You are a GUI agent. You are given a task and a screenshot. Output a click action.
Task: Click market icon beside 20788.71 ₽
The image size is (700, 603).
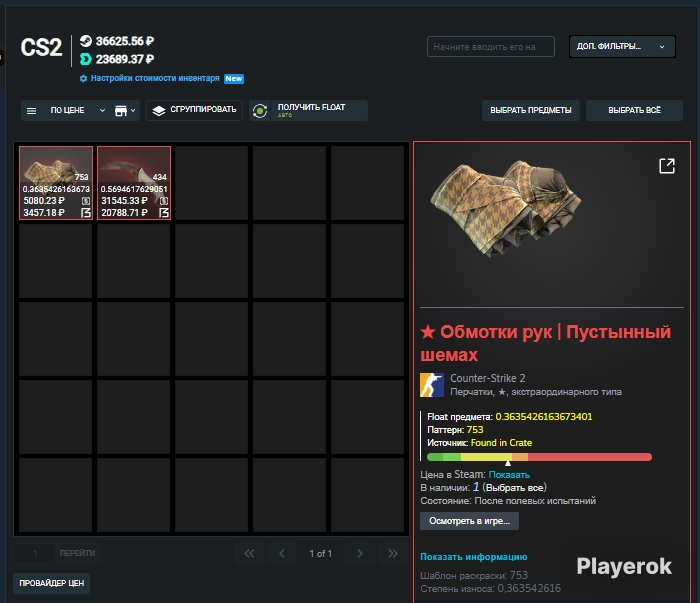164,212
